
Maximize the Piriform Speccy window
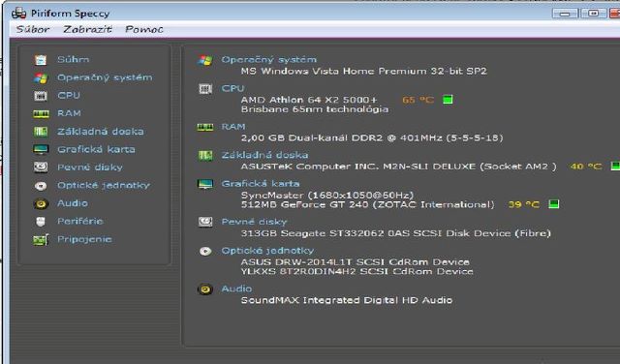[593, 14]
